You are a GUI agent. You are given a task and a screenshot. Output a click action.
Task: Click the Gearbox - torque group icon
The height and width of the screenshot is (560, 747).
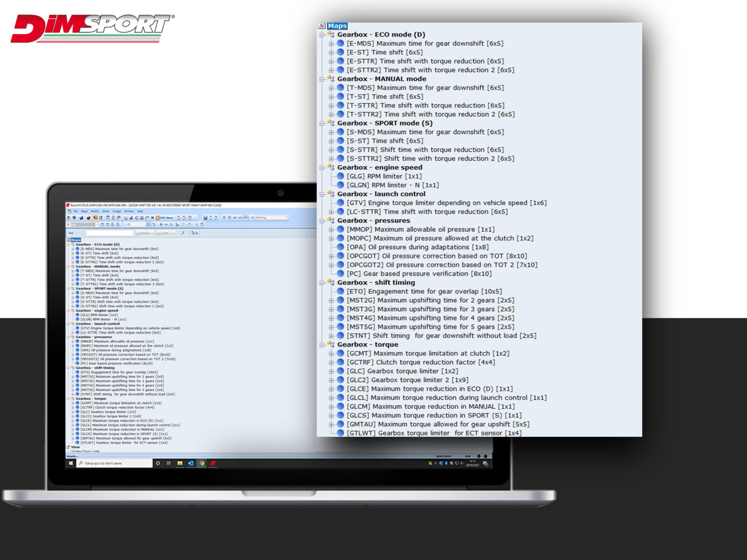click(331, 344)
